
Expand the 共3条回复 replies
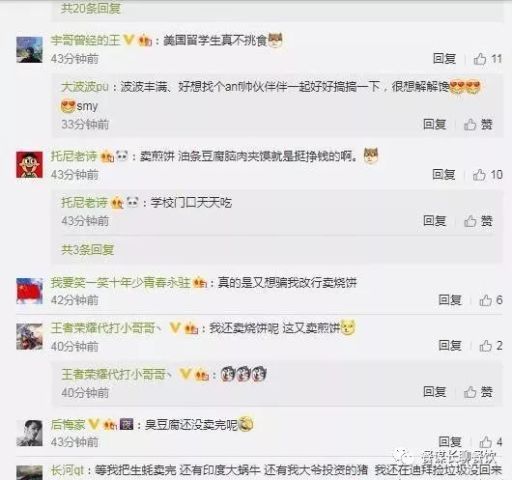click(x=88, y=249)
